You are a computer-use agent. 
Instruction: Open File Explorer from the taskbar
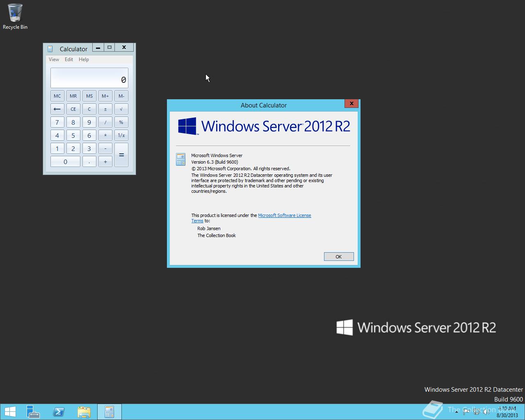[84, 412]
